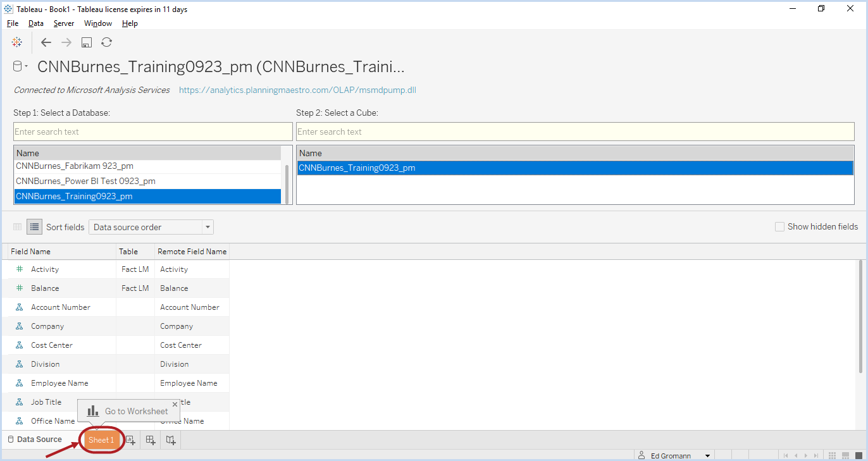Click the data source title name

[221, 67]
